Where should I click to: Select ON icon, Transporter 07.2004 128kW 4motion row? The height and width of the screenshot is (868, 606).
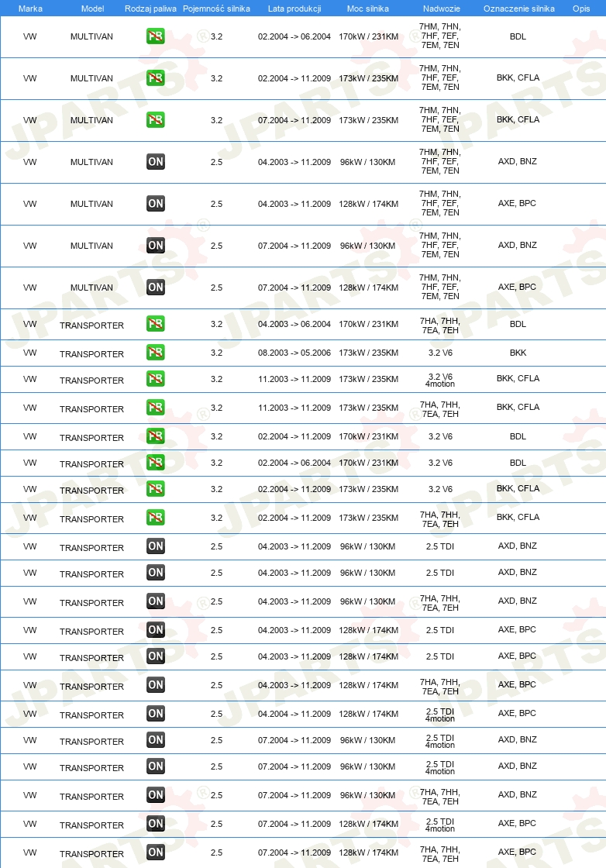(156, 824)
